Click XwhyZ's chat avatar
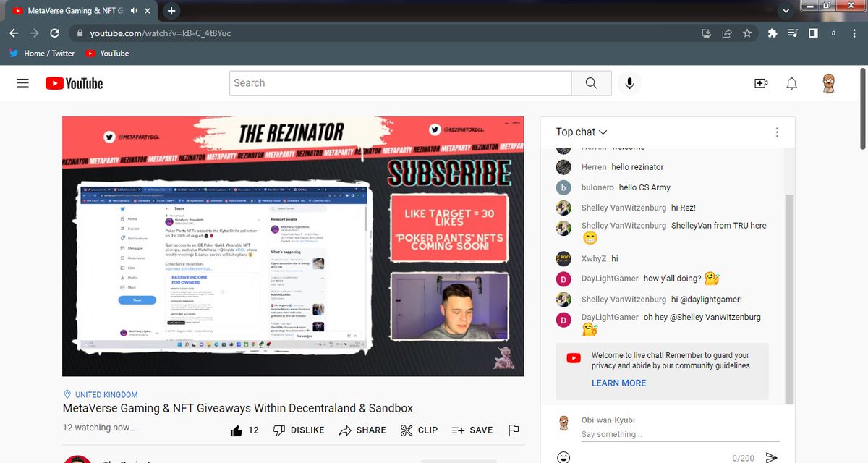The height and width of the screenshot is (463, 868). [563, 258]
